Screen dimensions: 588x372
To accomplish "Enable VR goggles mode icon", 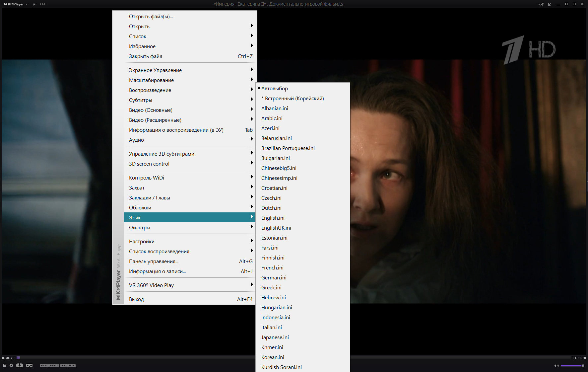I will 30,365.
